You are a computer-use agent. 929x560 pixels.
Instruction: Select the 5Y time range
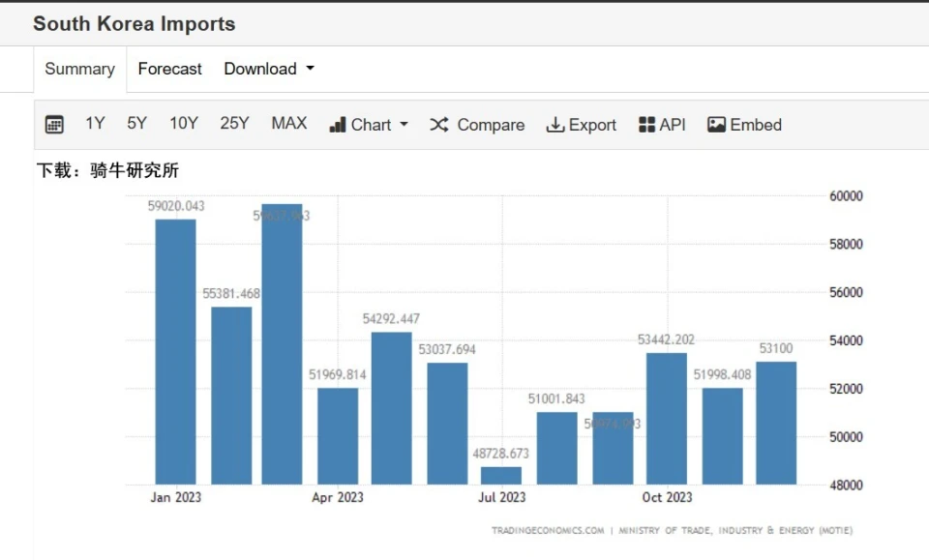tap(136, 124)
